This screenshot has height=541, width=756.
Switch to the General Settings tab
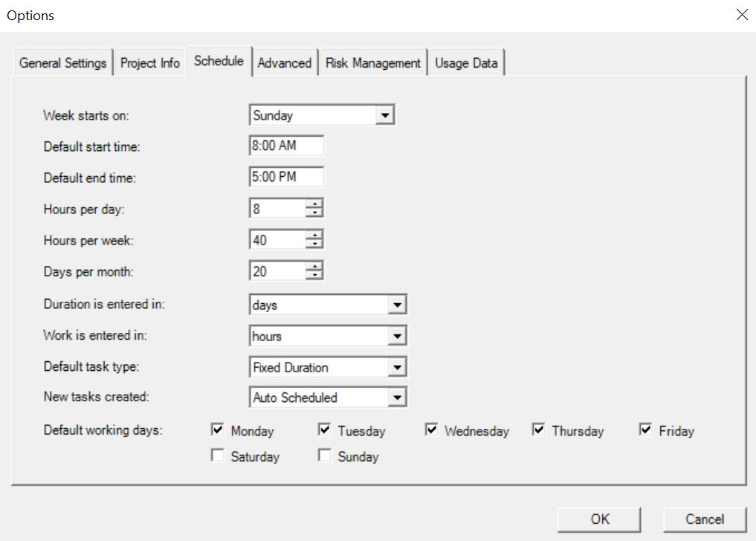[62, 63]
